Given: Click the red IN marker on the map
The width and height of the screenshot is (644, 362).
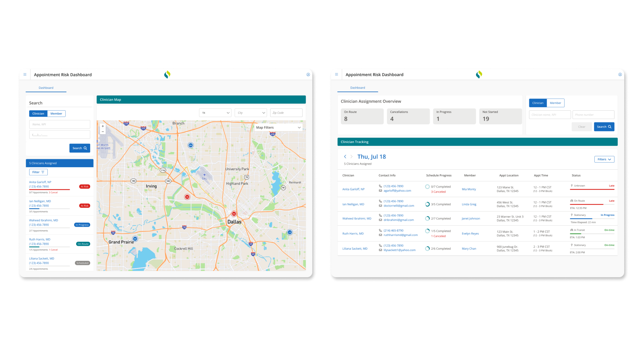Looking at the screenshot, I should point(187,197).
